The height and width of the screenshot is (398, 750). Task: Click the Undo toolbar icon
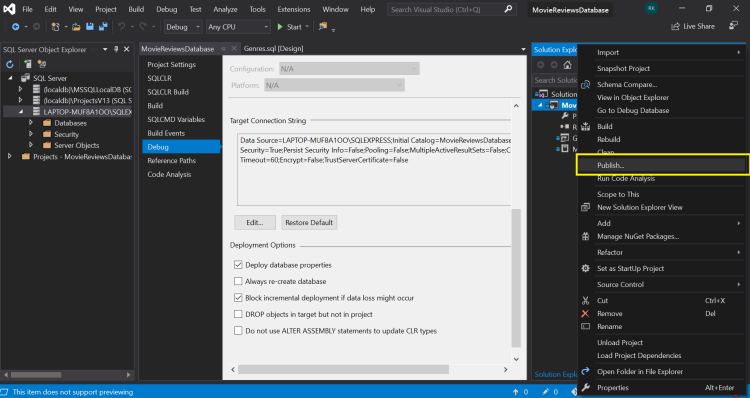point(121,27)
